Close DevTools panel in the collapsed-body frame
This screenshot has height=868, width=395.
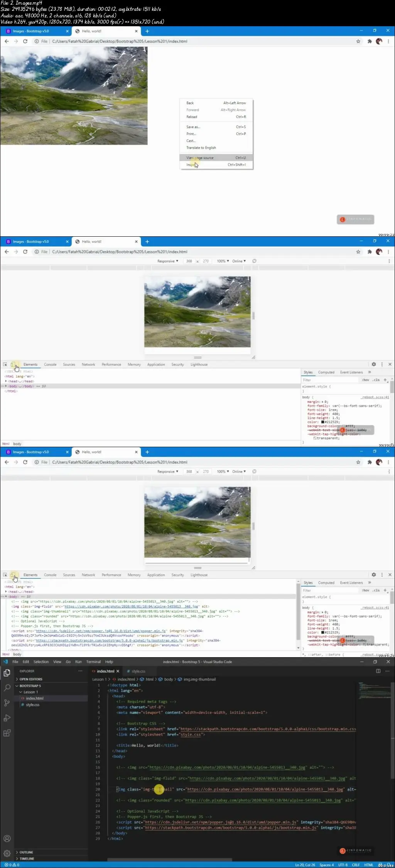390,364
